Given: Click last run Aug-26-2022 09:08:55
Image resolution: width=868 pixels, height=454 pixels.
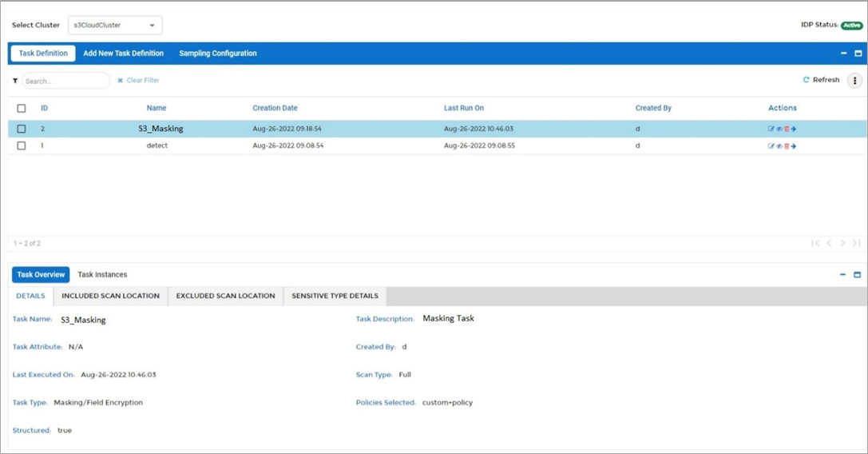Looking at the screenshot, I should click(x=479, y=145).
